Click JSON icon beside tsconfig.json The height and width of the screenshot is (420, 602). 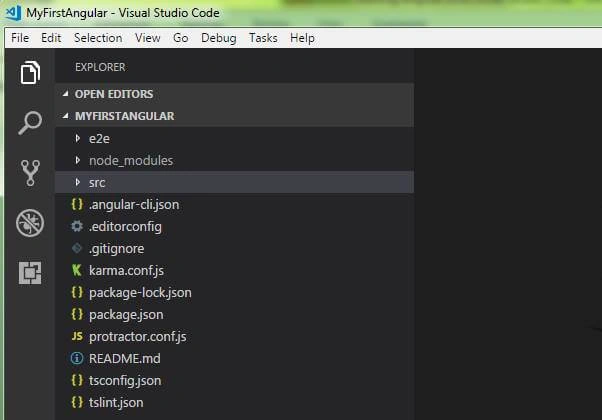click(x=77, y=380)
